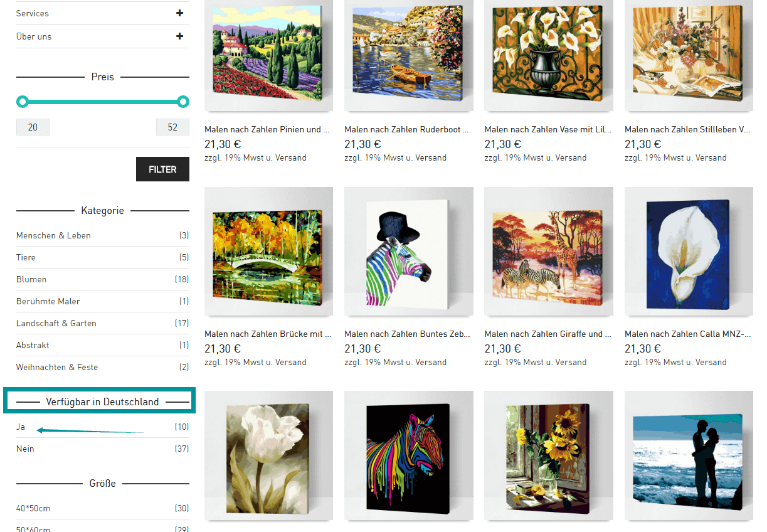Open the Buntes Zebra with hat thumbnail
The image size is (767, 532).
[x=408, y=252]
